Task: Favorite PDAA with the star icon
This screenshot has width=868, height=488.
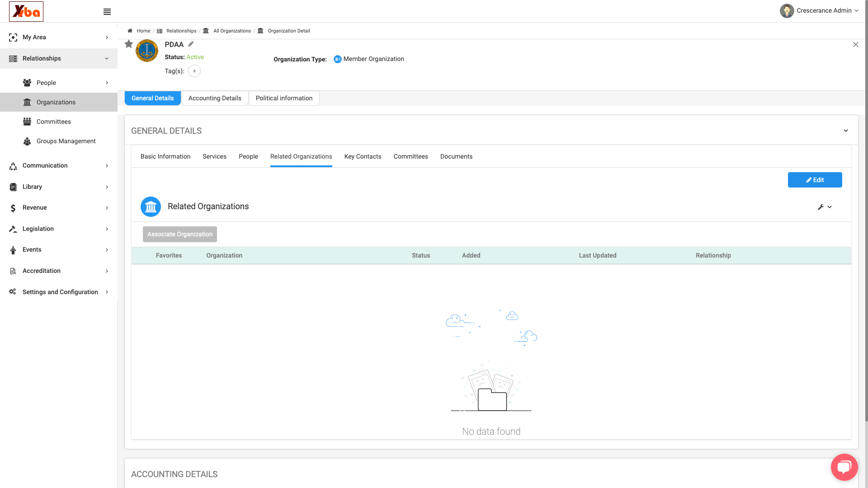Action: (x=129, y=44)
